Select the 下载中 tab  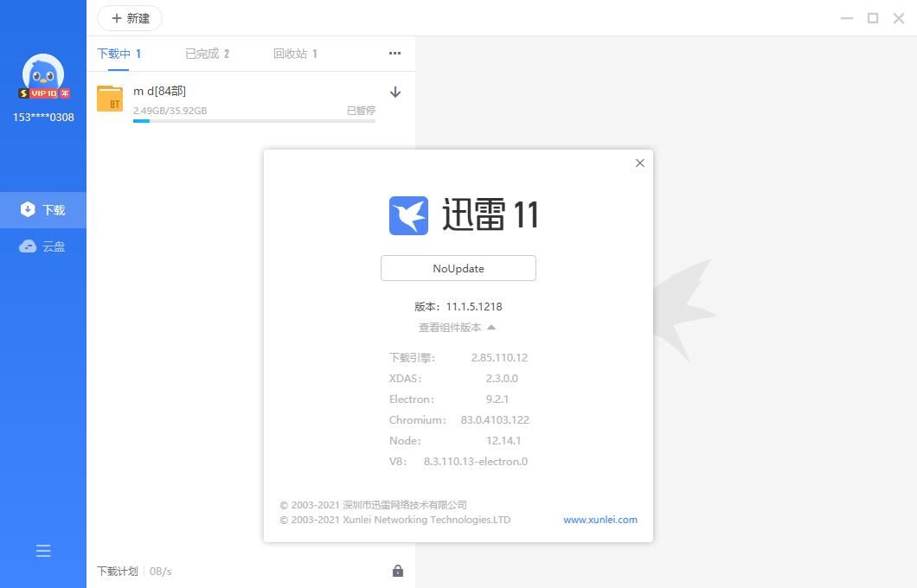(119, 54)
